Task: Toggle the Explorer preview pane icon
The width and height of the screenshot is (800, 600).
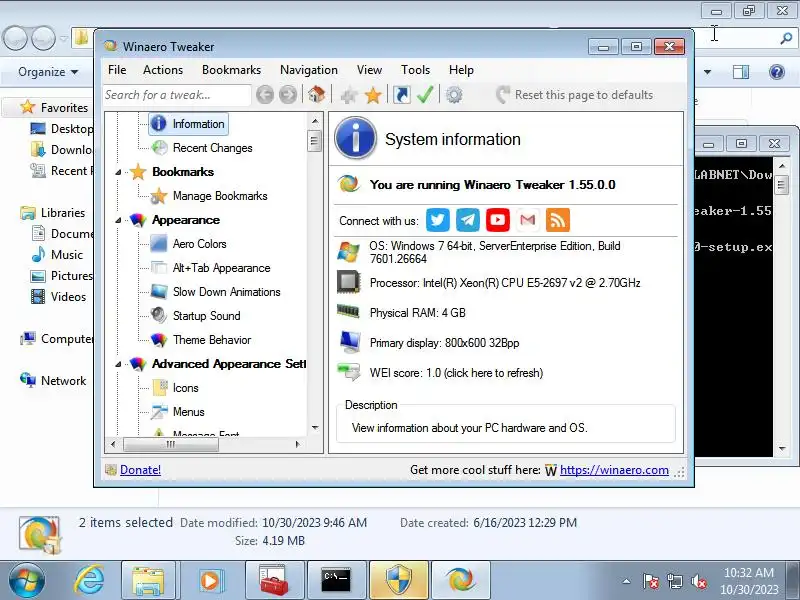Action: click(740, 72)
